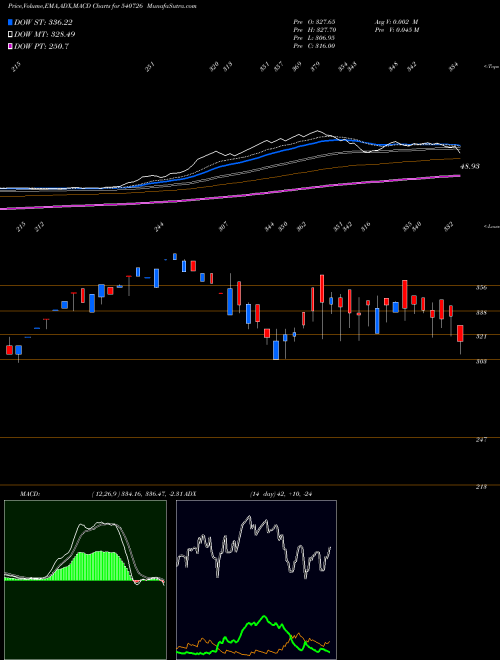
Task: Click the 212 low value label
Action: pyautogui.click(x=40, y=227)
